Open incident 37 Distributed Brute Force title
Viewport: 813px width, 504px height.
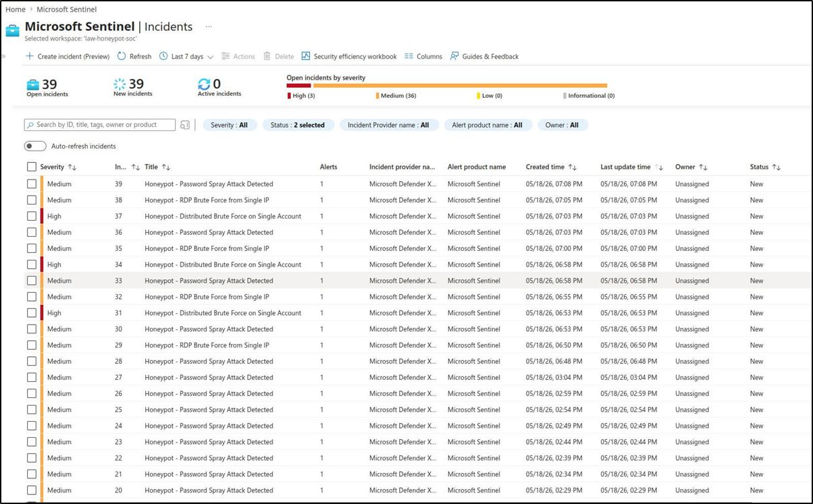pos(223,217)
